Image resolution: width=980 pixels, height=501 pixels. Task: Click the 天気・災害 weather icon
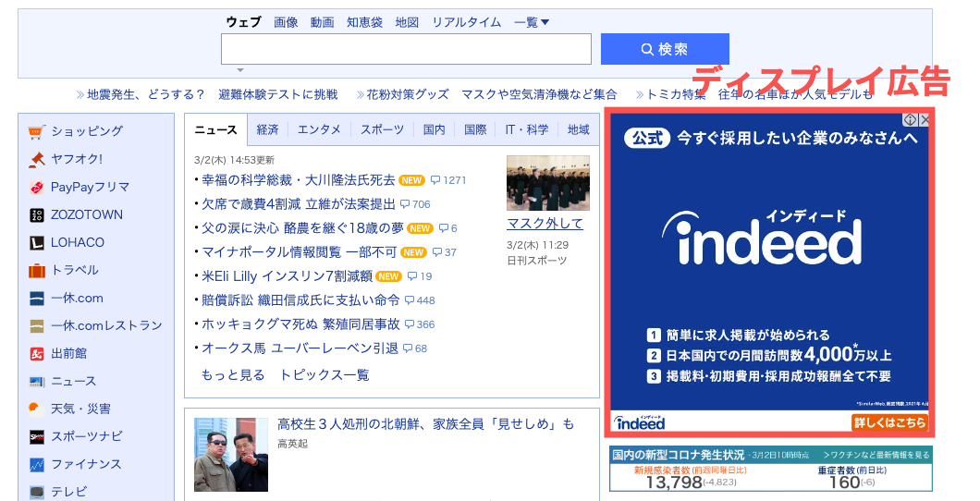coord(36,409)
